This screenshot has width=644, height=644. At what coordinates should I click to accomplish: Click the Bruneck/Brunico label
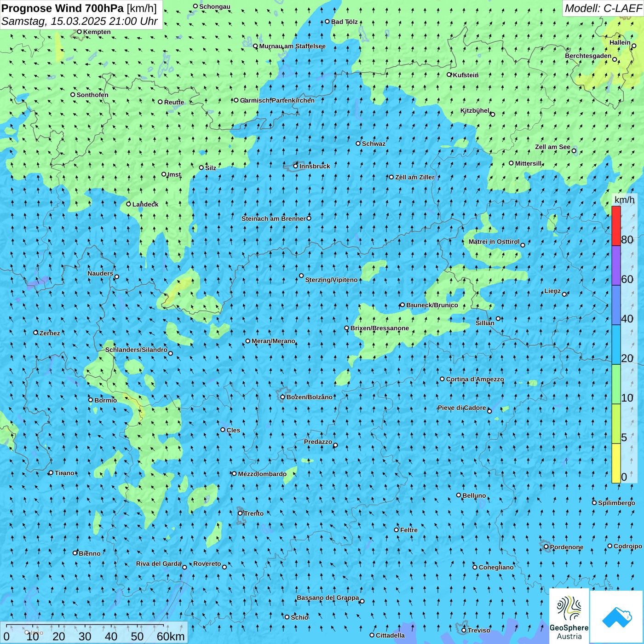(432, 305)
